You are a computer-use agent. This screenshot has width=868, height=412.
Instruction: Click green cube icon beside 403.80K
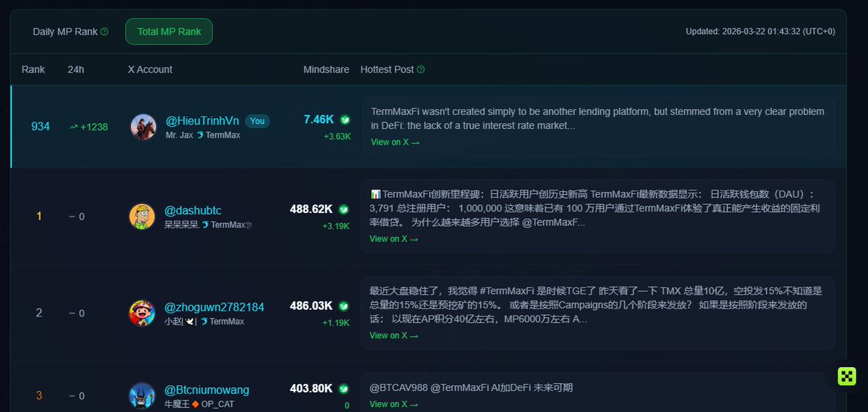point(344,389)
